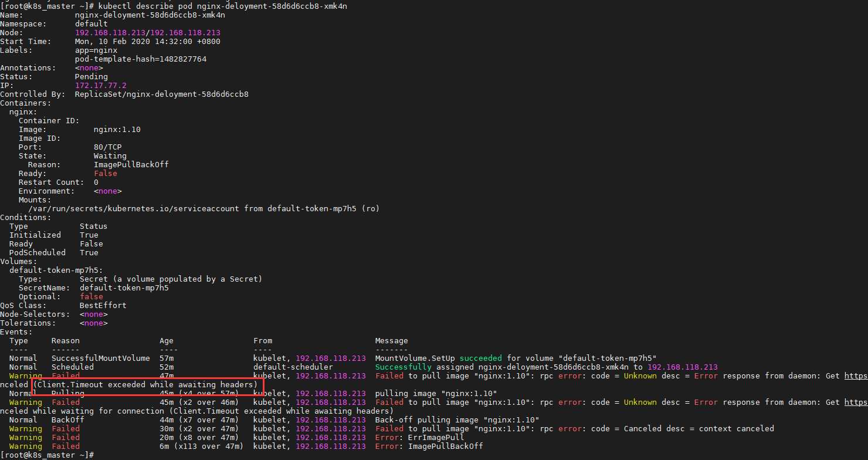Screen dimensions: 868x460
Task: Click the 'From' column header in Events
Action: (x=263, y=340)
